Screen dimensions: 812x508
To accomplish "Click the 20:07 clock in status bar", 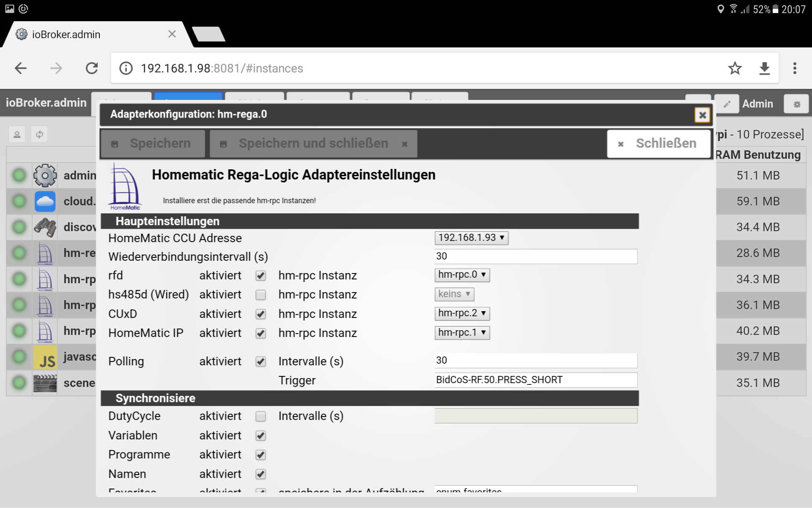I will click(x=793, y=9).
